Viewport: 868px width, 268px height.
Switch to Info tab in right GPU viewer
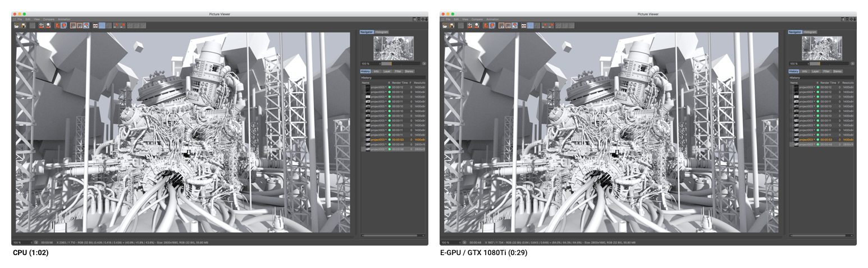(x=805, y=71)
